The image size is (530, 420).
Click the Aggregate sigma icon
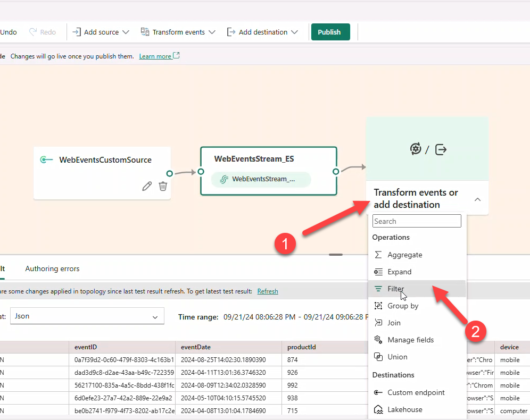tap(378, 255)
